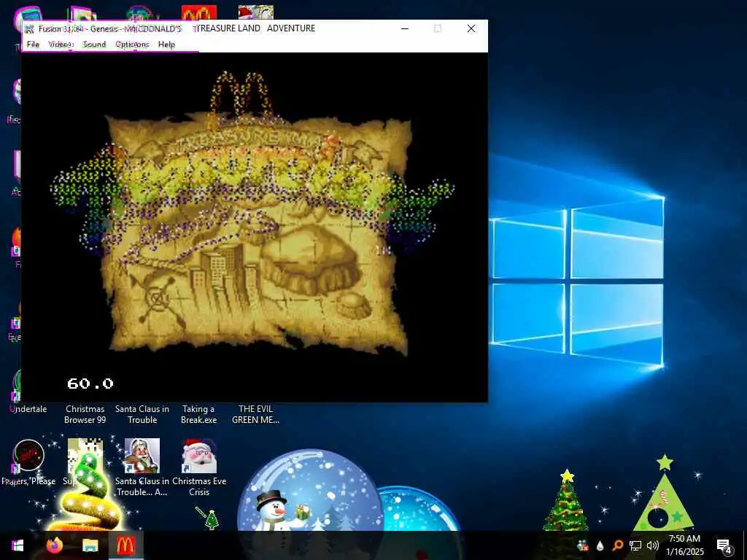Image resolution: width=747 pixels, height=560 pixels.
Task: Select the pixelated Sup... desktop shortcut icon
Action: point(85,456)
